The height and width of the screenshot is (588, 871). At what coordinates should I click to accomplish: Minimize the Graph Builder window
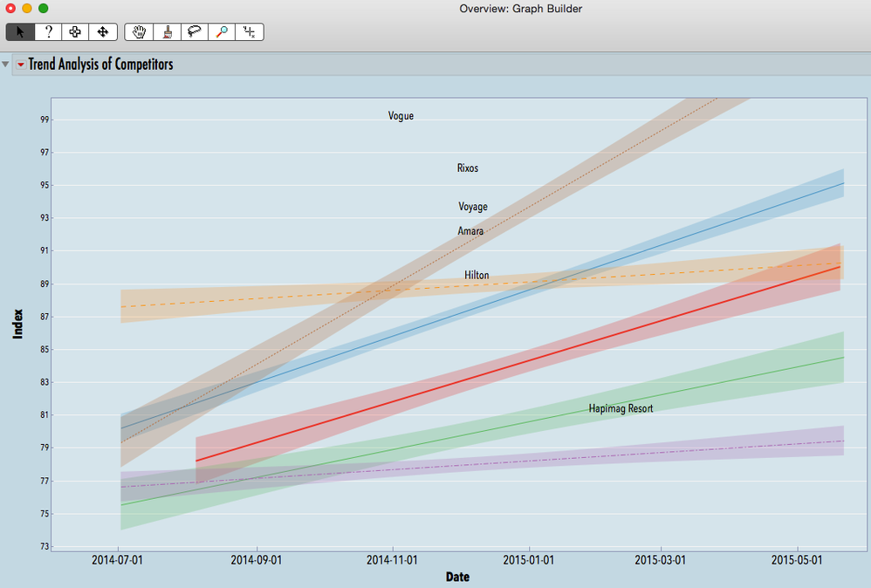coord(27,9)
